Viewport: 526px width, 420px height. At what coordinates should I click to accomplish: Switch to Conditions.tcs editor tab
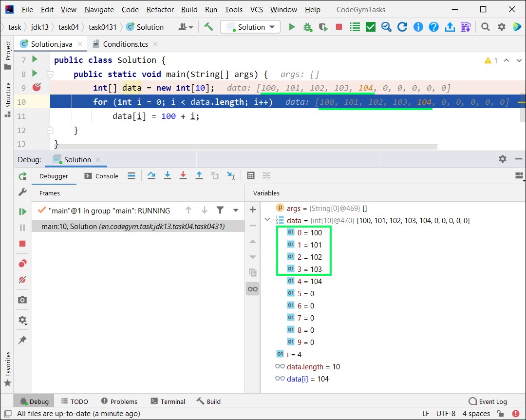[125, 44]
